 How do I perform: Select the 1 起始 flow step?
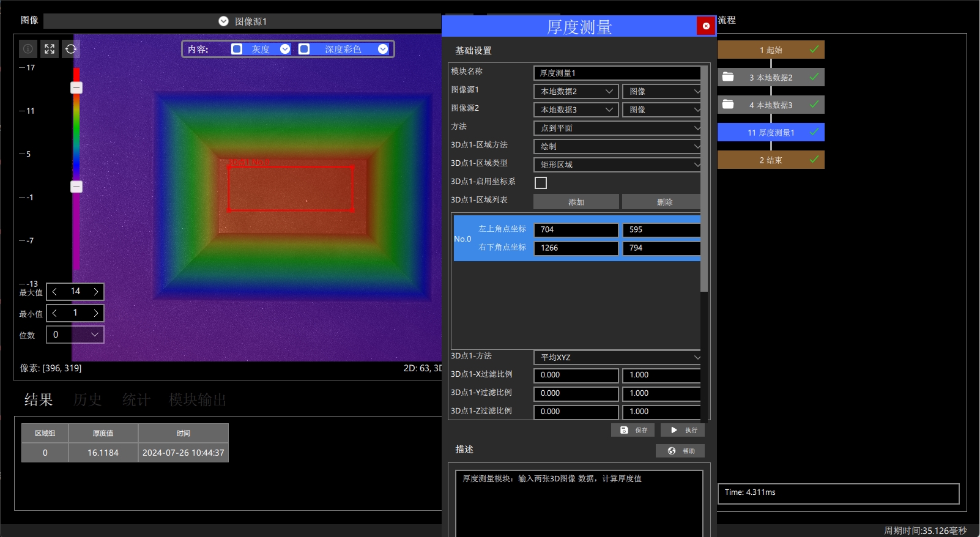point(771,50)
